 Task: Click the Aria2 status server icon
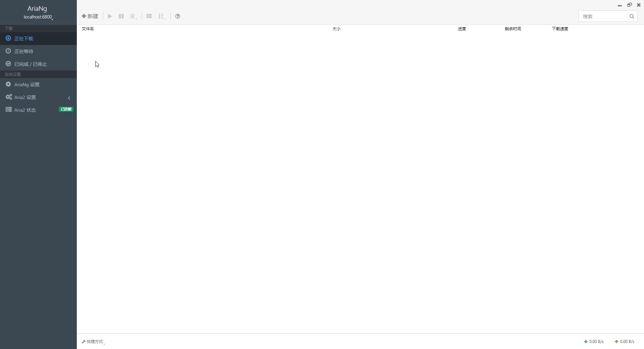9,110
